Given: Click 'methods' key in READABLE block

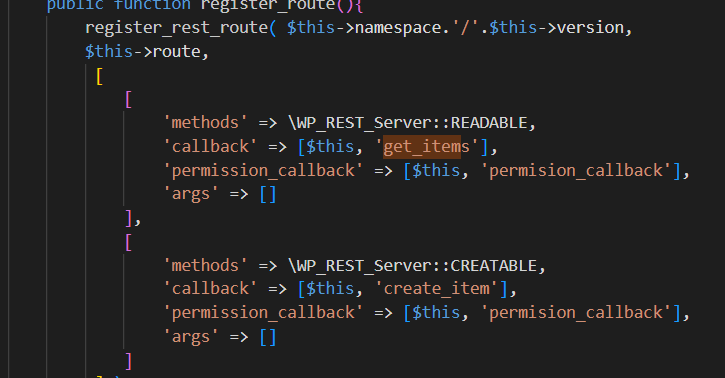Looking at the screenshot, I should pyautogui.click(x=205, y=123).
